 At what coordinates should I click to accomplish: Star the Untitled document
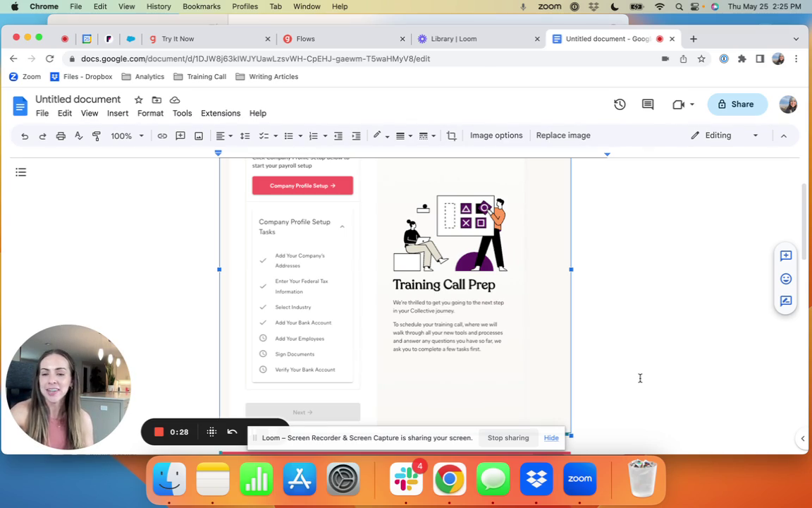[139, 100]
